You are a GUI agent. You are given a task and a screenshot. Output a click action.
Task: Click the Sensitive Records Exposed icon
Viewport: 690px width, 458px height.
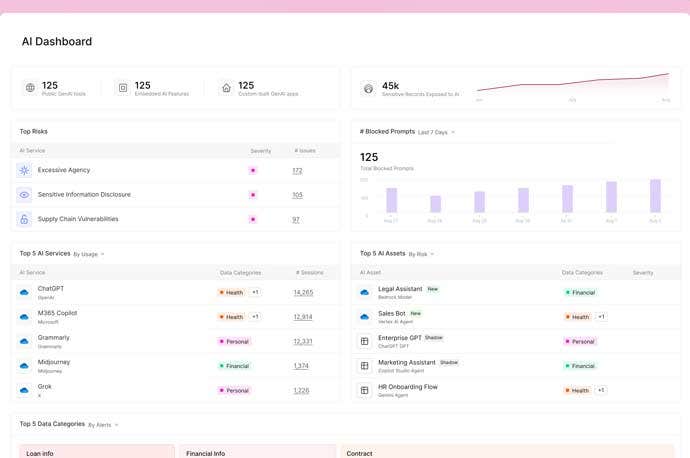pyautogui.click(x=369, y=88)
